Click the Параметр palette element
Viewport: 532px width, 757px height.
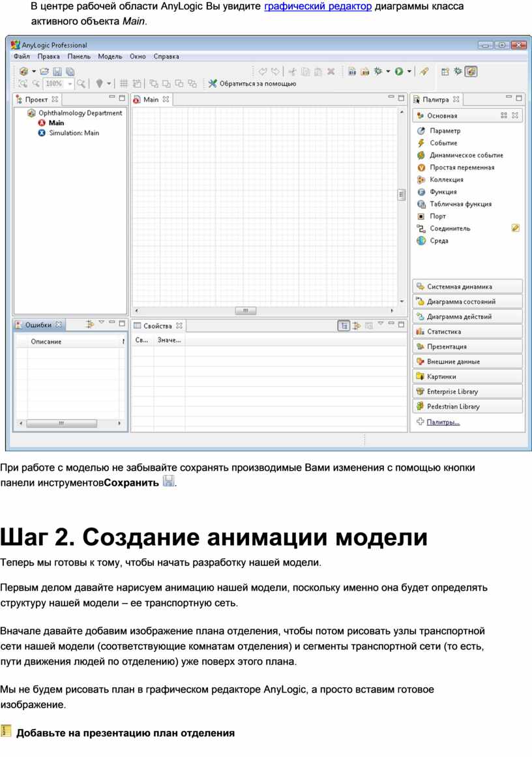click(x=439, y=130)
